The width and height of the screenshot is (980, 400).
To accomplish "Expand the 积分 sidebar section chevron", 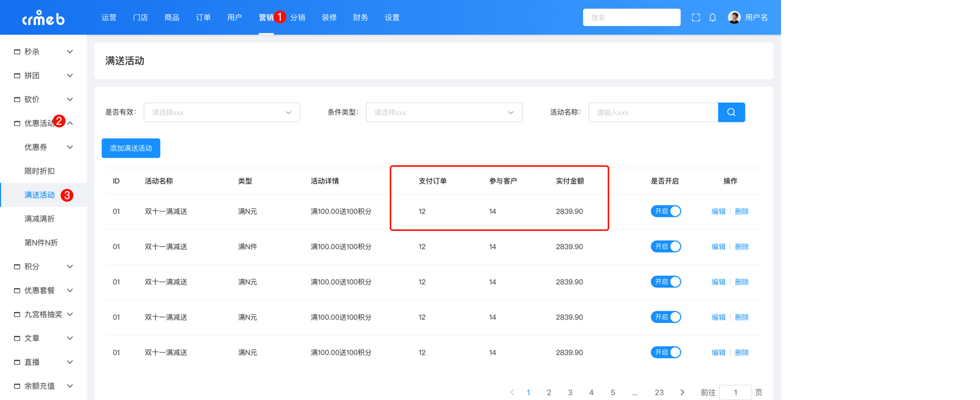I will pos(70,266).
